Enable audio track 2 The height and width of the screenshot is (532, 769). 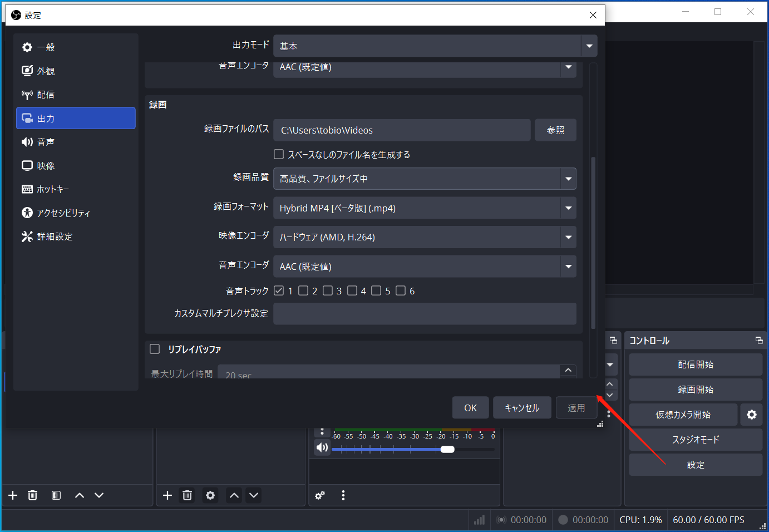(303, 290)
